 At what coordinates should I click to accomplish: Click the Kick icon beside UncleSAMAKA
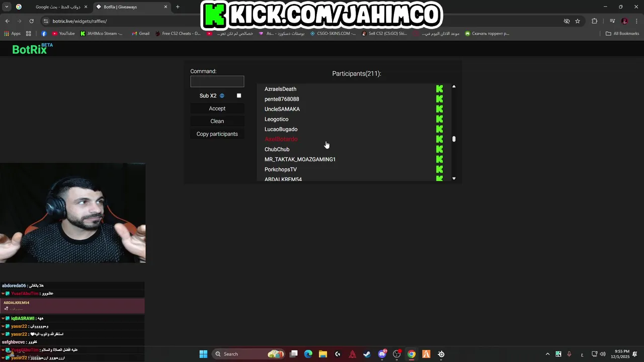tap(439, 109)
